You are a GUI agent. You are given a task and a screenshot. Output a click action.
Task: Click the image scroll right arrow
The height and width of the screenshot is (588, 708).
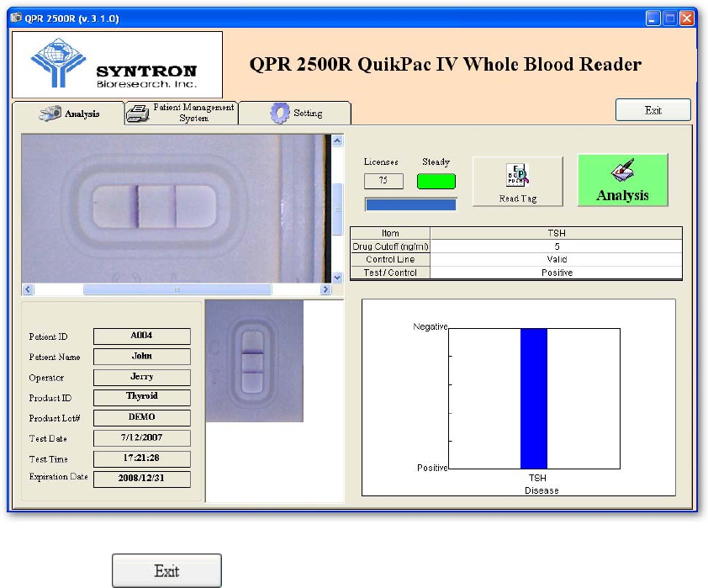[325, 289]
